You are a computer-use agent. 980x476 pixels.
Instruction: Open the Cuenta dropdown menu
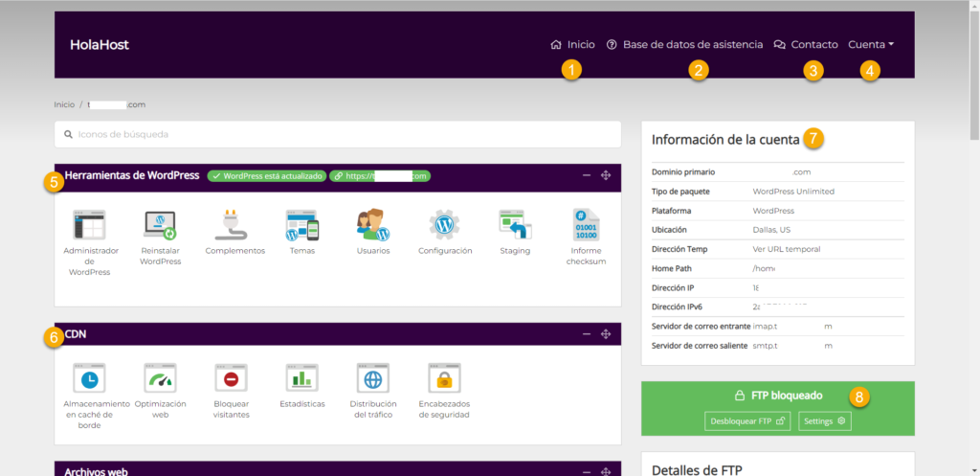[x=871, y=44]
